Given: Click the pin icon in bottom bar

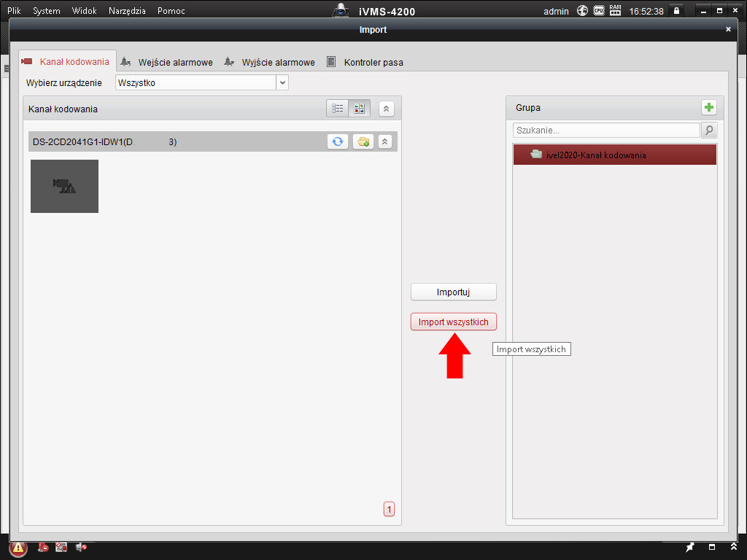Looking at the screenshot, I should point(690,547).
